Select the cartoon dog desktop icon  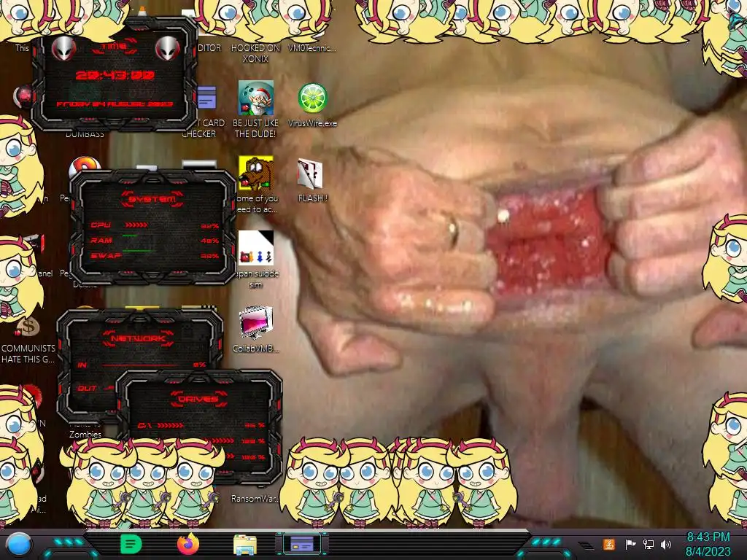[256, 174]
